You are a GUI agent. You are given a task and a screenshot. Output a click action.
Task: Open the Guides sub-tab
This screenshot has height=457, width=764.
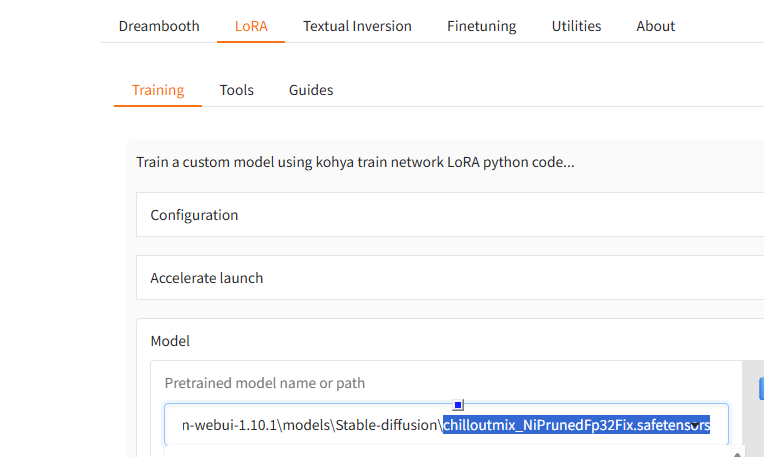311,90
